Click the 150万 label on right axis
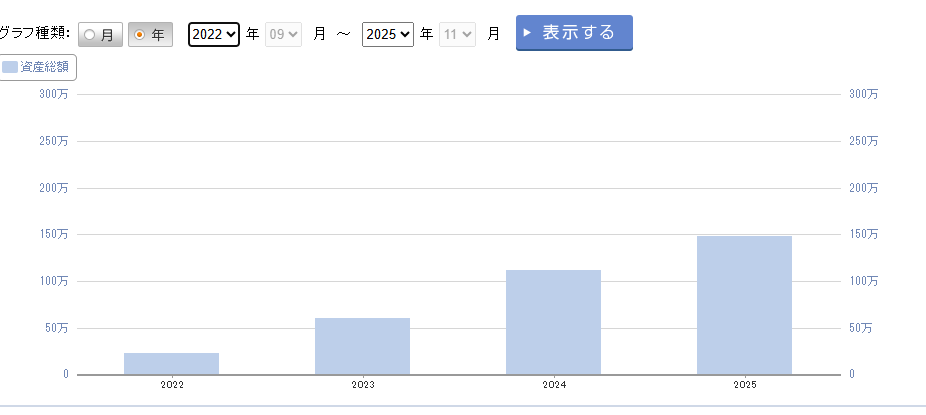This screenshot has height=415, width=926. tap(863, 234)
